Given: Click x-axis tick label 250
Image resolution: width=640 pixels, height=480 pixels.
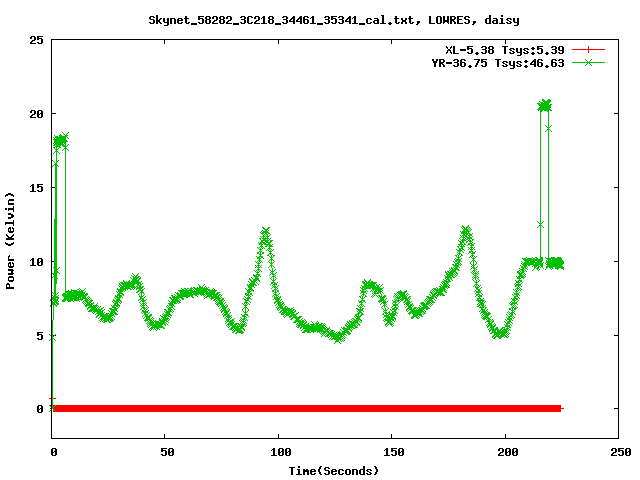Looking at the screenshot, I should (x=620, y=452).
